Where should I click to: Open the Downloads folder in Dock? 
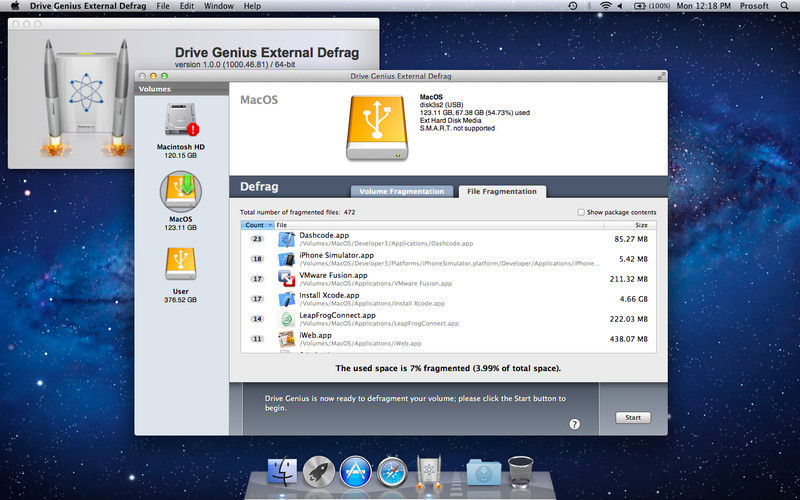(x=483, y=472)
